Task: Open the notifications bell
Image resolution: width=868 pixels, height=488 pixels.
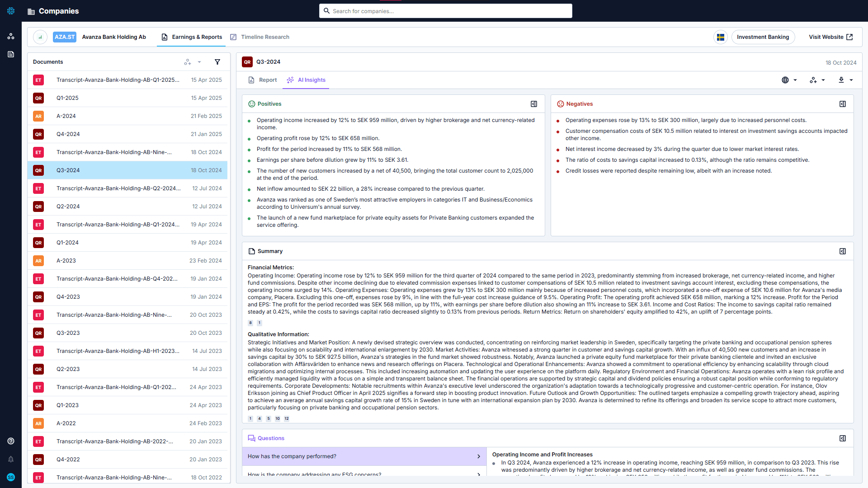Action: [x=11, y=459]
